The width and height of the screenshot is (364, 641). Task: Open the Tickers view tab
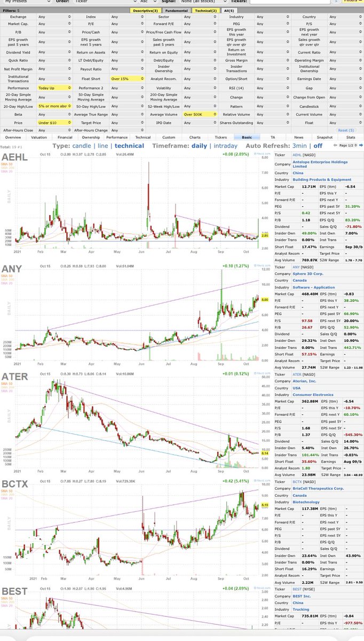coord(221,137)
